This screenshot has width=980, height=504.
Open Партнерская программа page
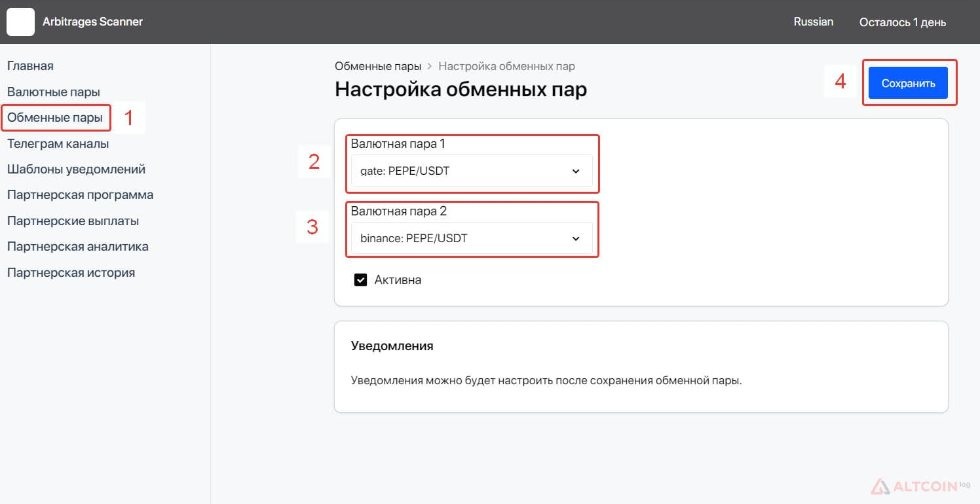click(81, 195)
